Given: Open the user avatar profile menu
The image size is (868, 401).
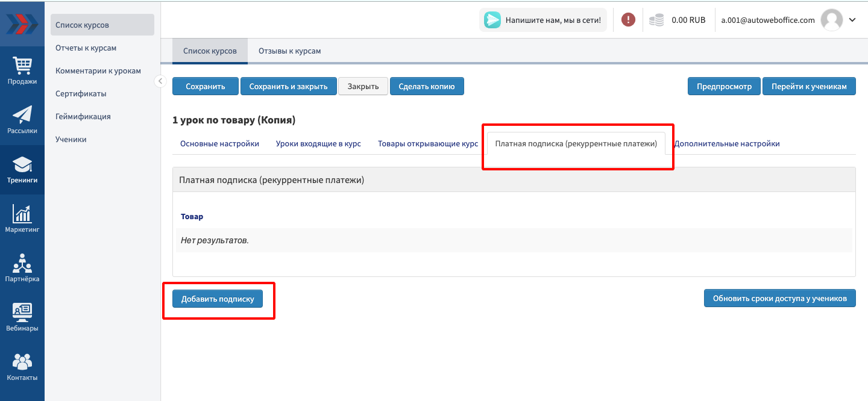Looking at the screenshot, I should tap(832, 20).
